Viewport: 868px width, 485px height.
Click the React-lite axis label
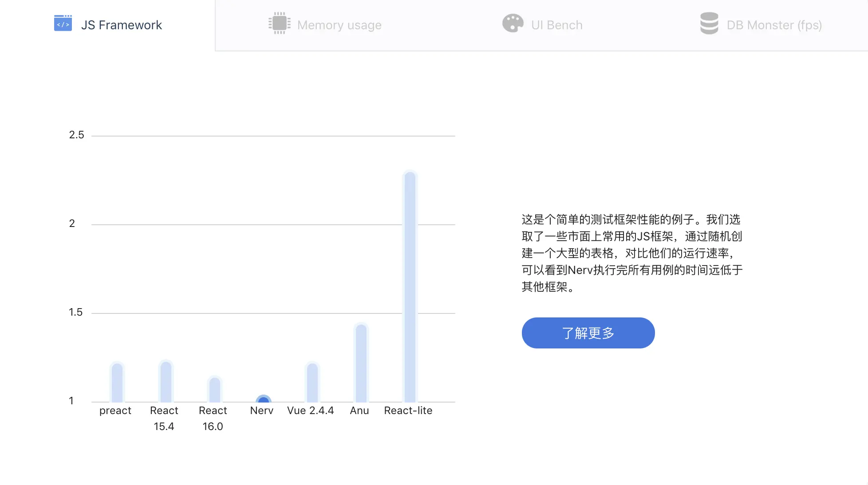tap(408, 411)
